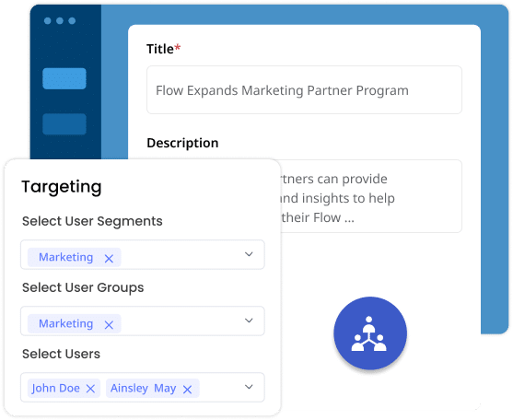513x420 pixels.
Task: Click into the Title input field
Action: click(304, 90)
